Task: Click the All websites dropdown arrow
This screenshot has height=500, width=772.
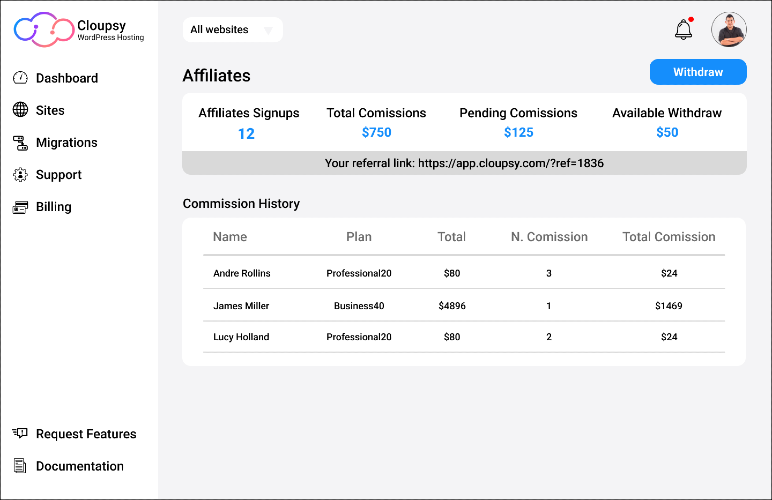Action: 268,31
